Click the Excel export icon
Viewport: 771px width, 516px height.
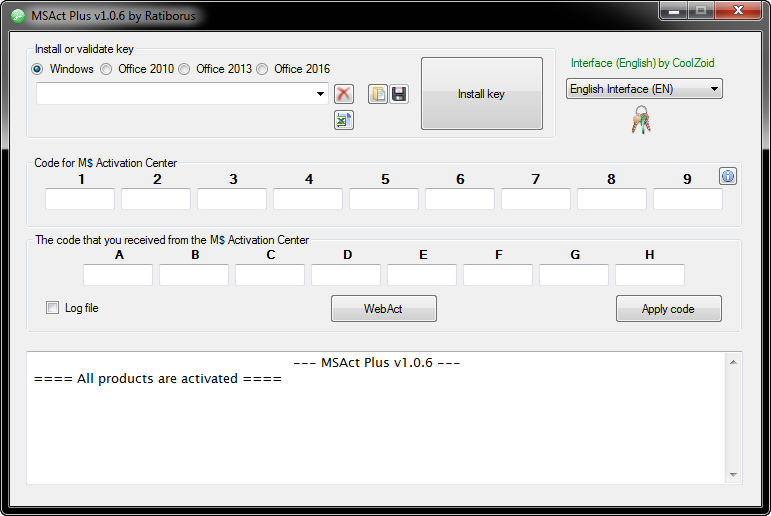pyautogui.click(x=344, y=120)
